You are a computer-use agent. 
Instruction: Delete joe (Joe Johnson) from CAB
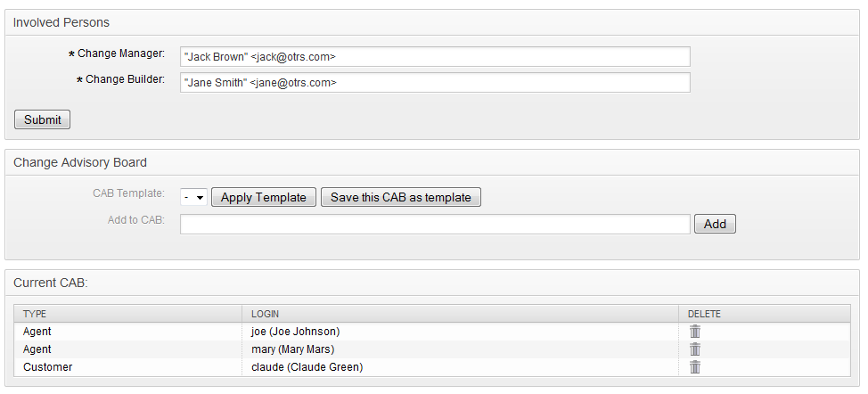point(695,332)
